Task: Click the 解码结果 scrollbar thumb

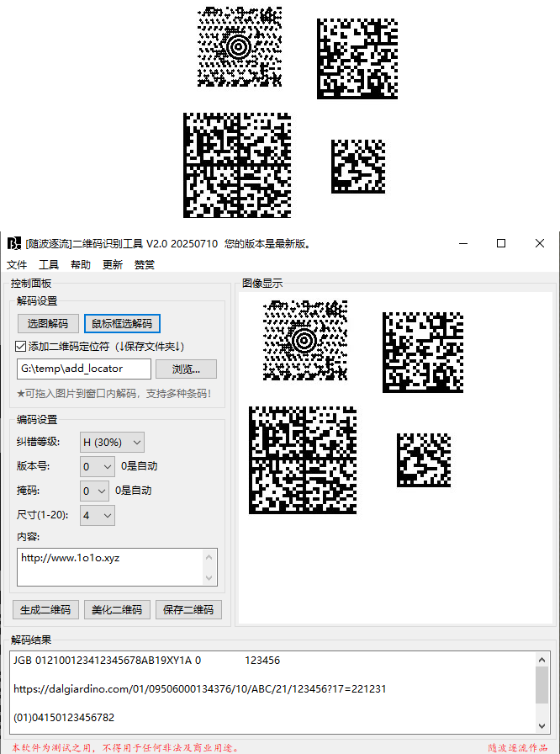Action: (x=542, y=685)
